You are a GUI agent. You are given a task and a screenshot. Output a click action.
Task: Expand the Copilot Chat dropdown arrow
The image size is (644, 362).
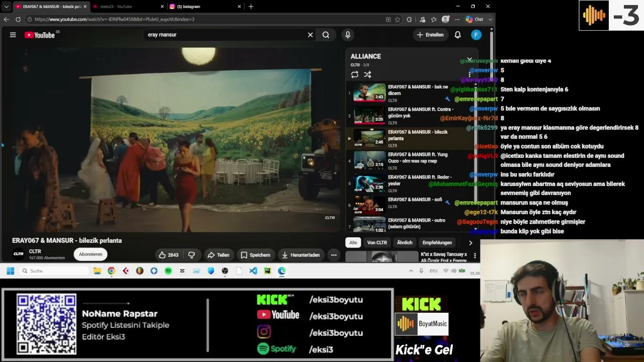point(491,19)
